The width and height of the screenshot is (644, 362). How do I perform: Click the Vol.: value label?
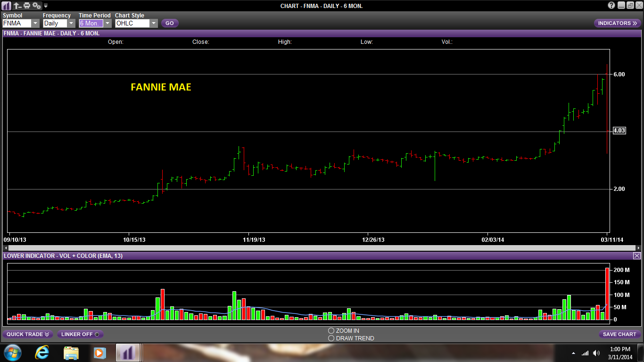tap(447, 42)
